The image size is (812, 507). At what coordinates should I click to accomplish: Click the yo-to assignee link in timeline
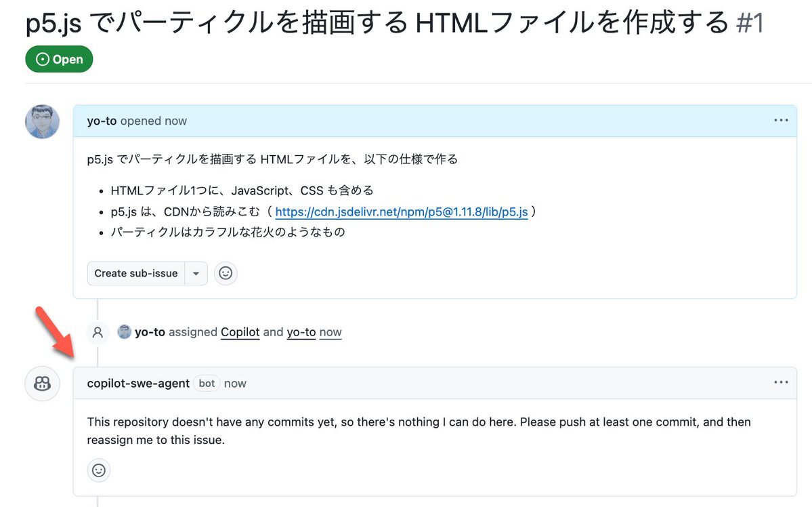[x=301, y=331]
